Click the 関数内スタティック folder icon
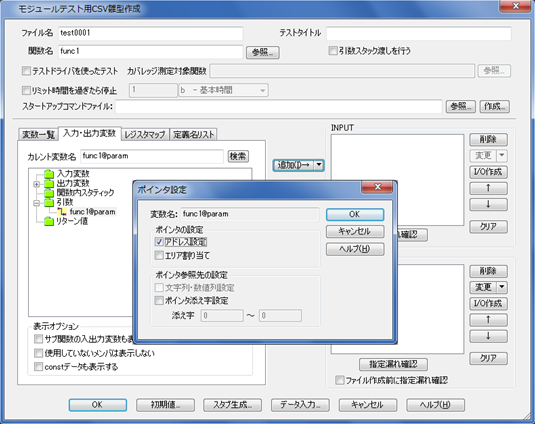Image resolution: width=535 pixels, height=424 pixels. point(49,193)
